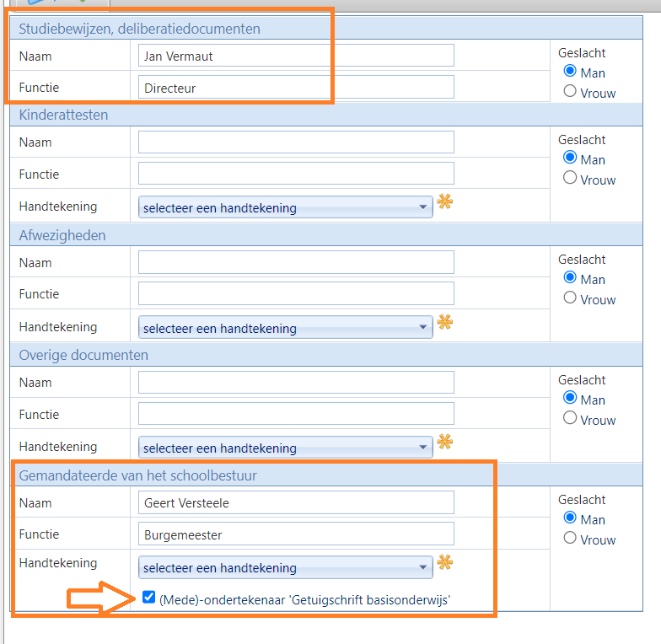Viewport: 661px width, 644px height.
Task: Click the Functie field containing Burgemeester
Action: pos(297,534)
